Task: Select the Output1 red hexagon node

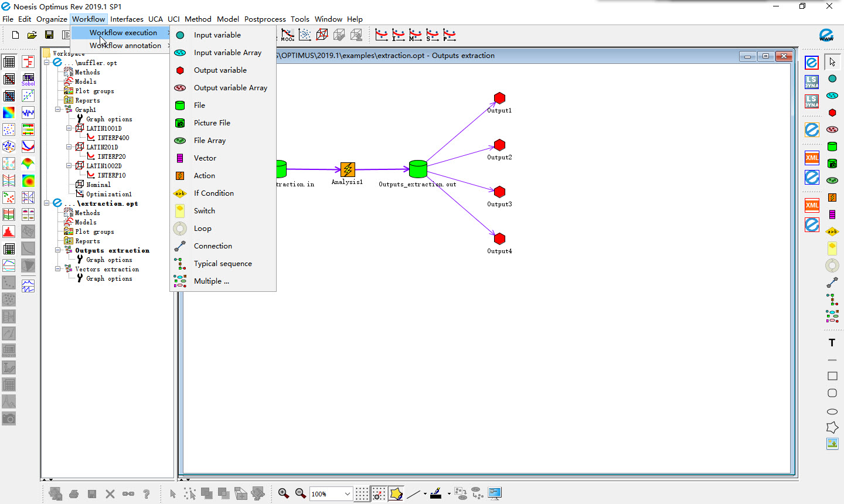Action: (499, 98)
